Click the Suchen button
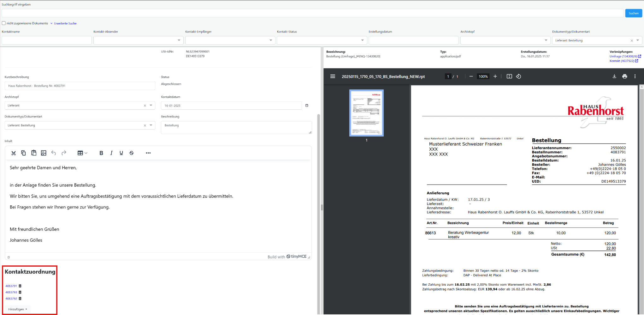This screenshot has width=644, height=315. [633, 13]
